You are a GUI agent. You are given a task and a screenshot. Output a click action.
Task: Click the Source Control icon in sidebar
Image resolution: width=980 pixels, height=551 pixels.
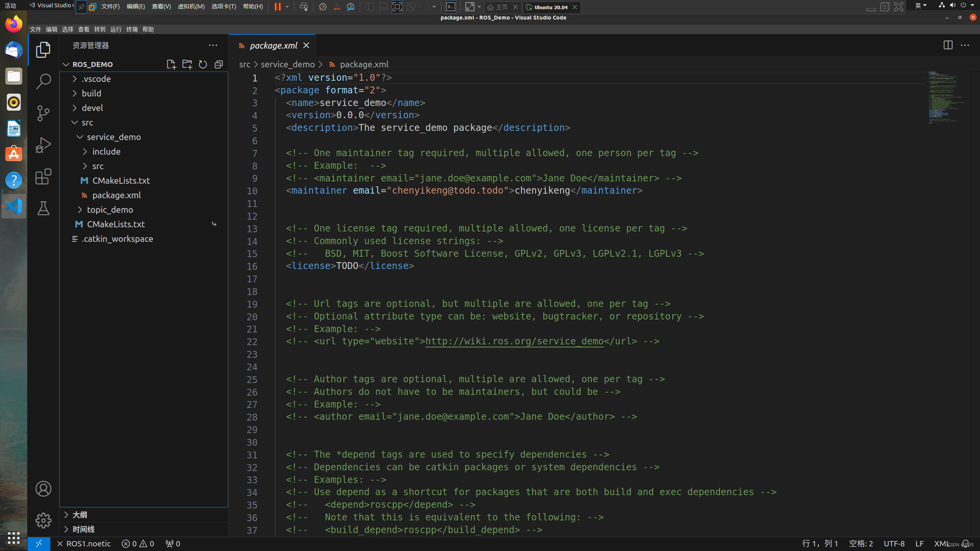[43, 113]
